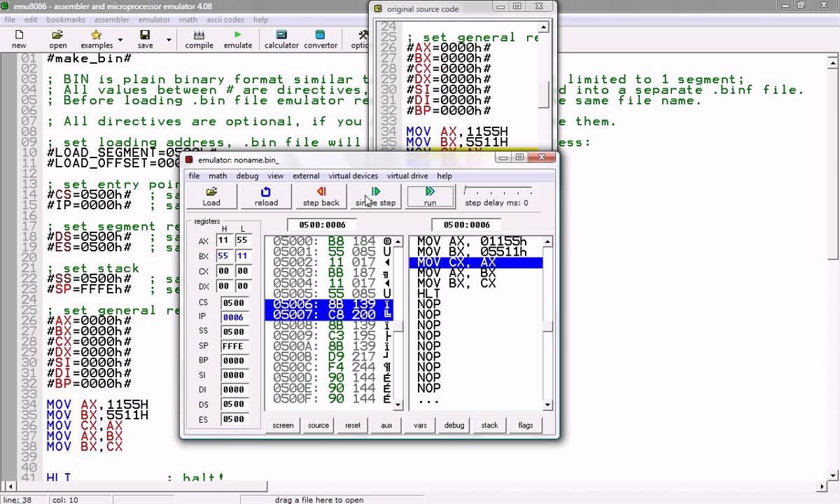Click the single step icon
The image size is (840, 504).
point(375,196)
